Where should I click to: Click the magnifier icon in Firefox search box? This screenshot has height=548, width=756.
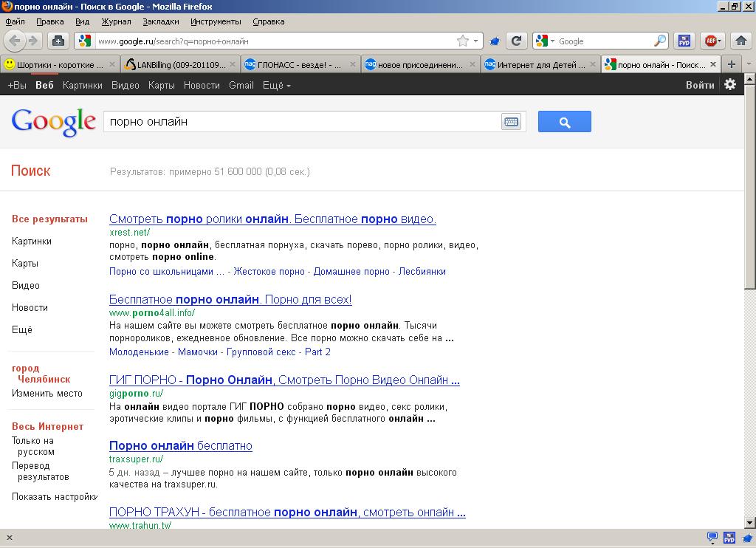tap(660, 41)
